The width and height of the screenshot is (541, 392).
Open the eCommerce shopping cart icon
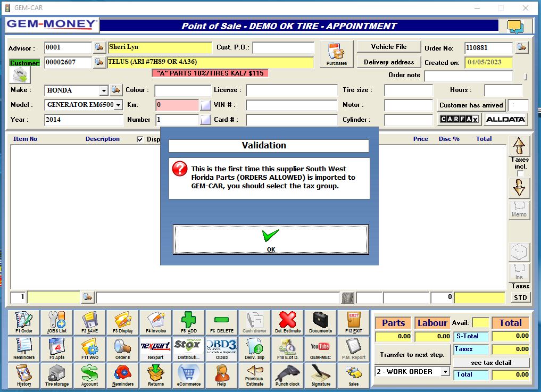pyautogui.click(x=189, y=376)
